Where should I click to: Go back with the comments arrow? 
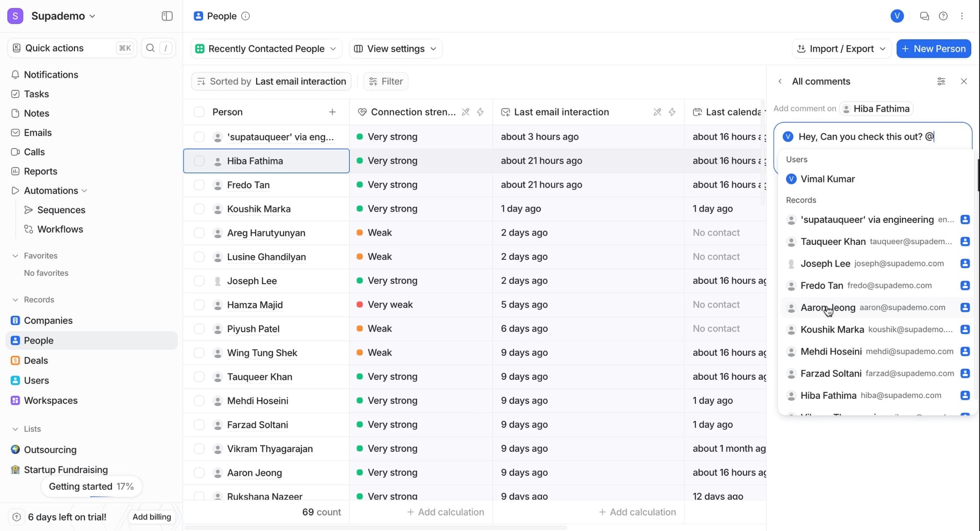pyautogui.click(x=780, y=81)
